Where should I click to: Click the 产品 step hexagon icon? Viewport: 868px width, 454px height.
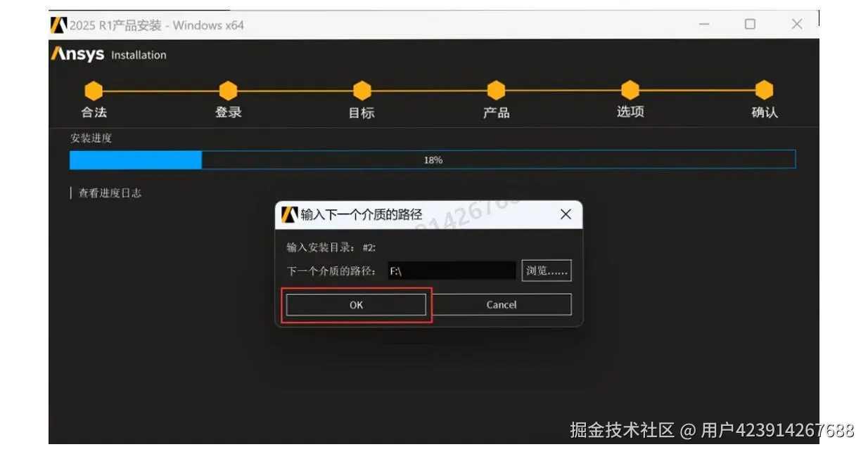(x=496, y=90)
